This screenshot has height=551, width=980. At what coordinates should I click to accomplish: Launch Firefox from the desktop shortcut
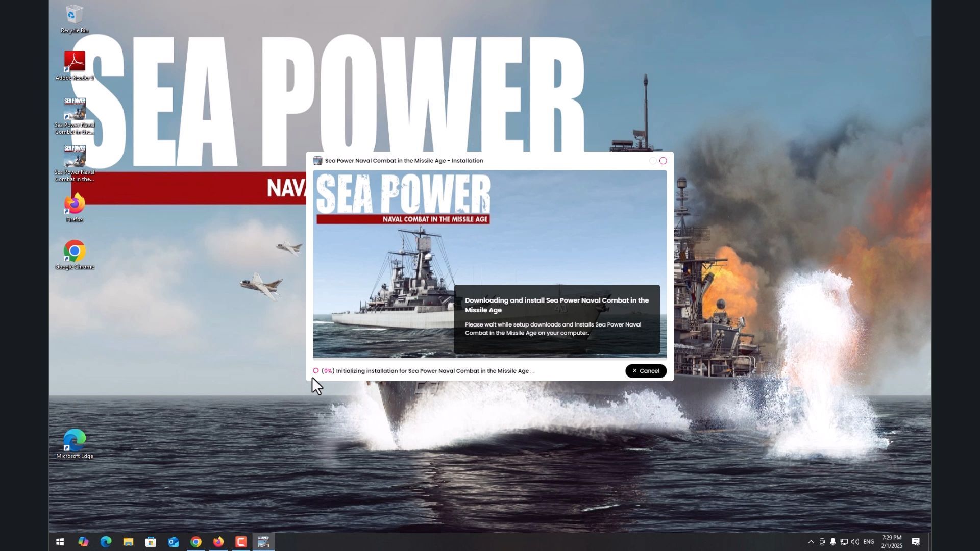[74, 208]
